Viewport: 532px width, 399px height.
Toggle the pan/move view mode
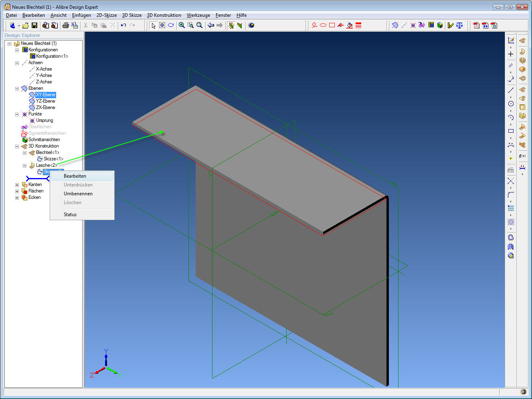click(162, 25)
